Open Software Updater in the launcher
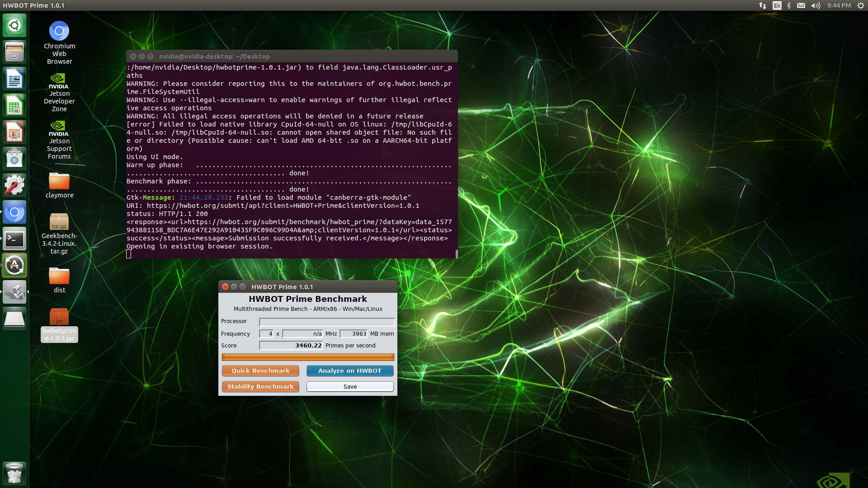 tap(14, 265)
